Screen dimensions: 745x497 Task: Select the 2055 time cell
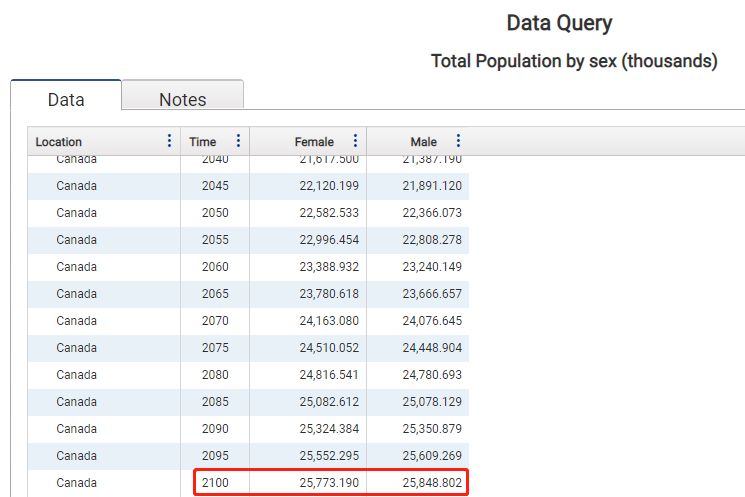pyautogui.click(x=215, y=240)
